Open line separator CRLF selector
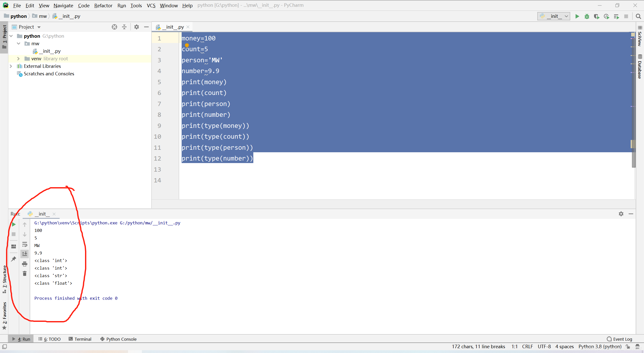The width and height of the screenshot is (644, 353). 527,347
